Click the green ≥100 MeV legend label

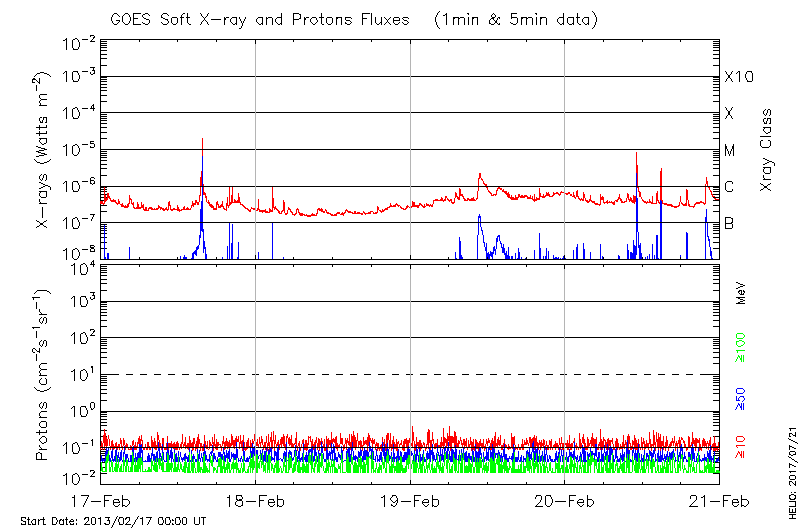tap(742, 347)
